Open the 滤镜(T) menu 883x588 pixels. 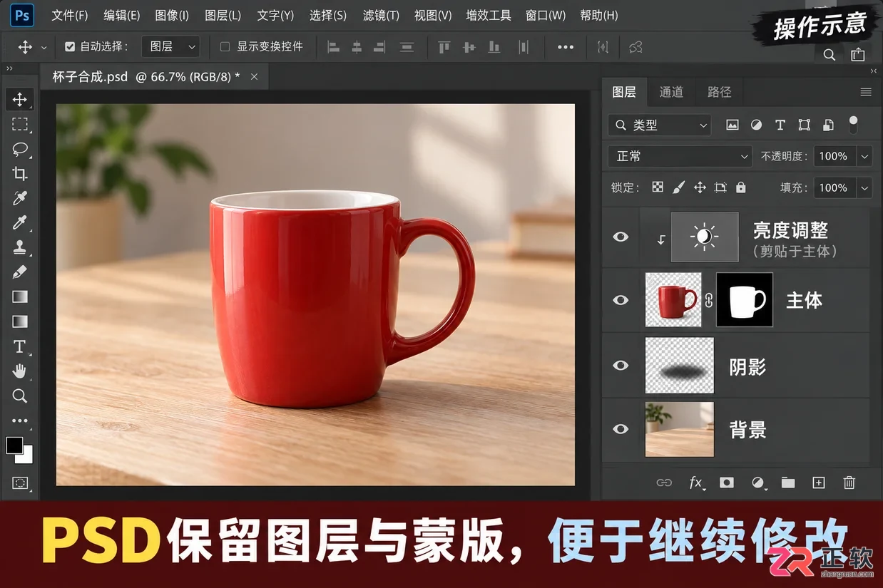[x=381, y=15]
